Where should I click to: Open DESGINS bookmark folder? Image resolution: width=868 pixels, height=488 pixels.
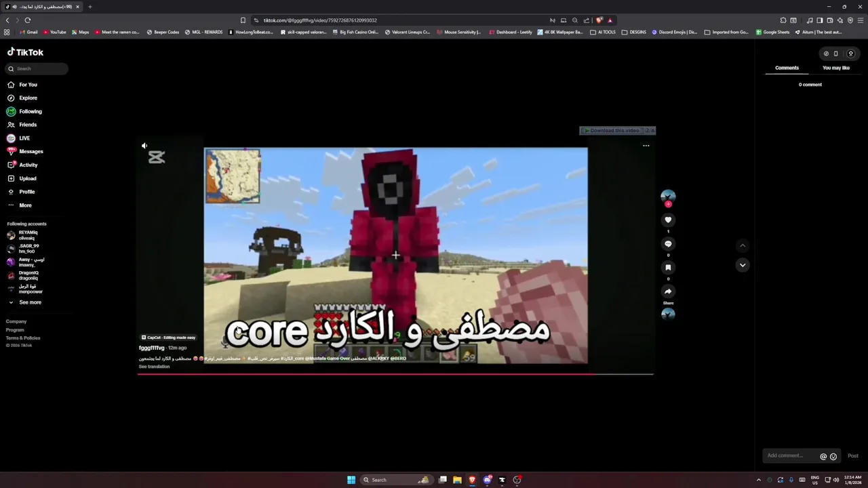click(634, 32)
